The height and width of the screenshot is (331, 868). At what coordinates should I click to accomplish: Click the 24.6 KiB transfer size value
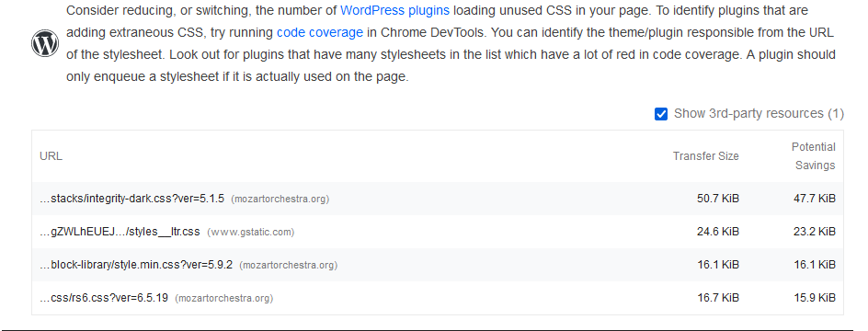(x=718, y=232)
